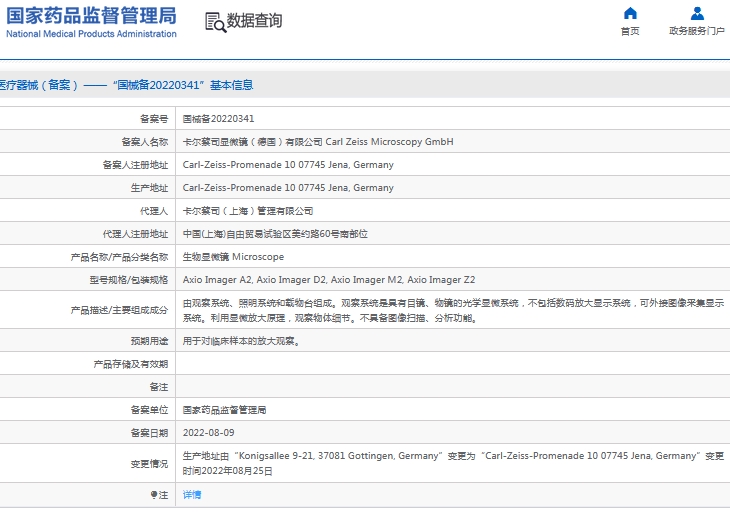
Task: Click the 变更情况 change record text
Action: tap(453, 463)
